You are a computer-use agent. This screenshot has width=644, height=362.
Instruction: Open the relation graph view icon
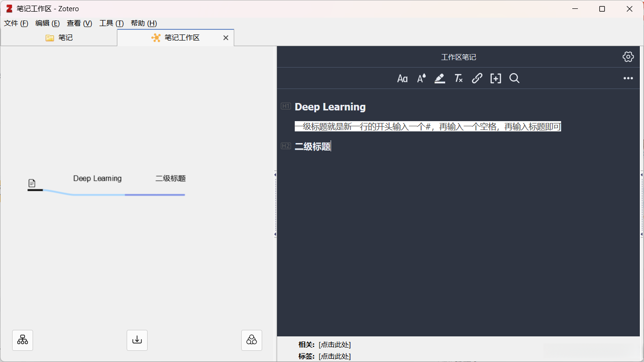pyautogui.click(x=251, y=340)
